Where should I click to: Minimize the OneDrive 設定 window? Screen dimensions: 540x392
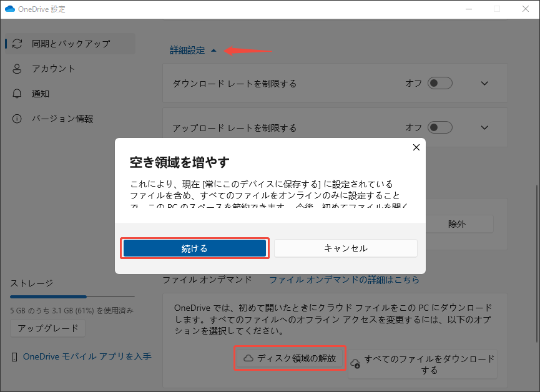[x=469, y=9]
